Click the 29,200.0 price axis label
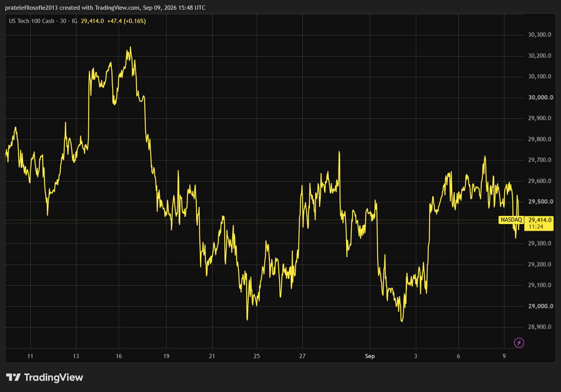The height and width of the screenshot is (392, 561). coord(540,265)
